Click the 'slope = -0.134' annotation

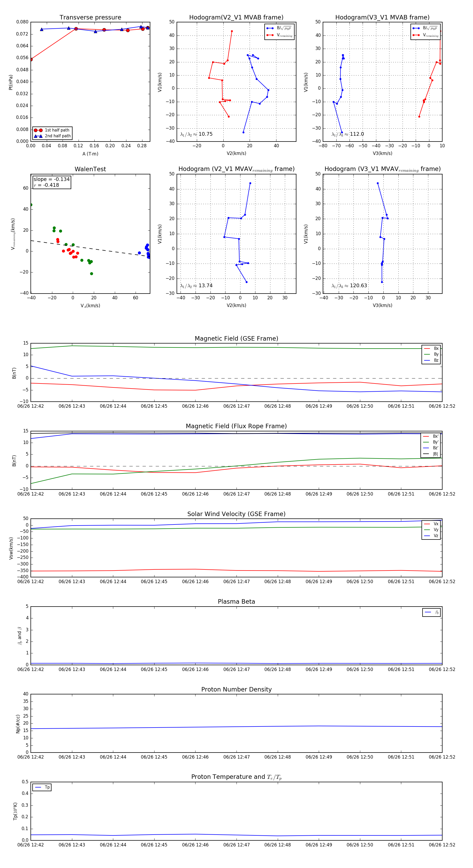point(52,179)
